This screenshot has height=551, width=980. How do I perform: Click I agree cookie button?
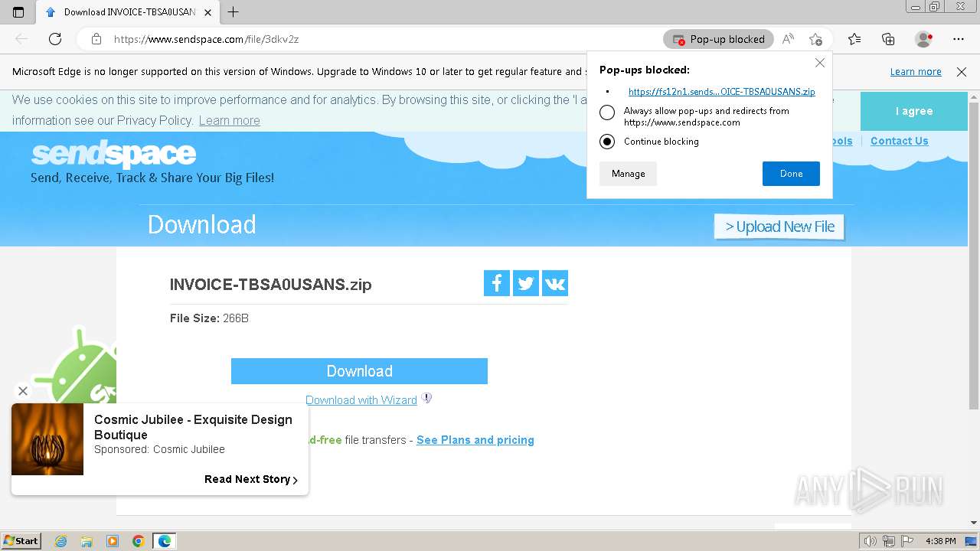(x=914, y=111)
